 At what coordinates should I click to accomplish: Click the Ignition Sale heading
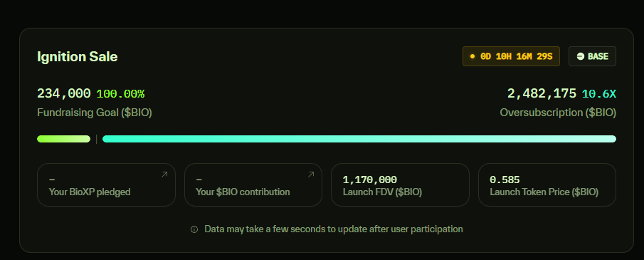(x=78, y=56)
